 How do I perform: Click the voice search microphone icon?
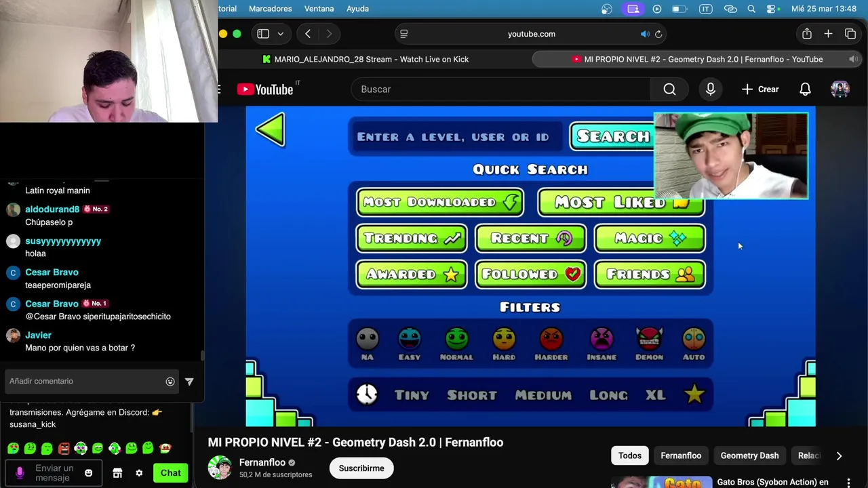click(x=710, y=89)
